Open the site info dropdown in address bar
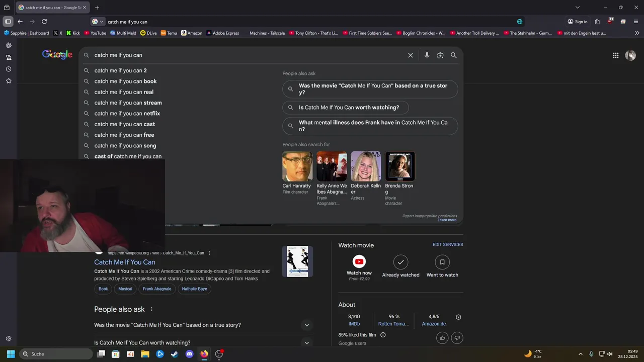 point(98,22)
